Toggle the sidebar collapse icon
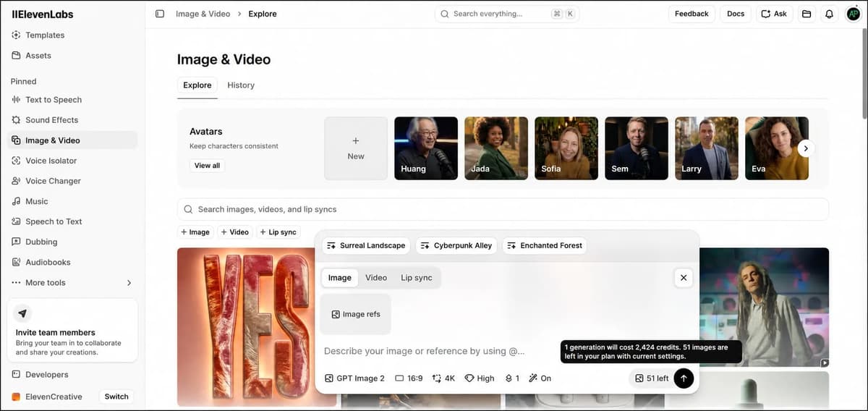Image resolution: width=868 pixels, height=411 pixels. click(160, 14)
